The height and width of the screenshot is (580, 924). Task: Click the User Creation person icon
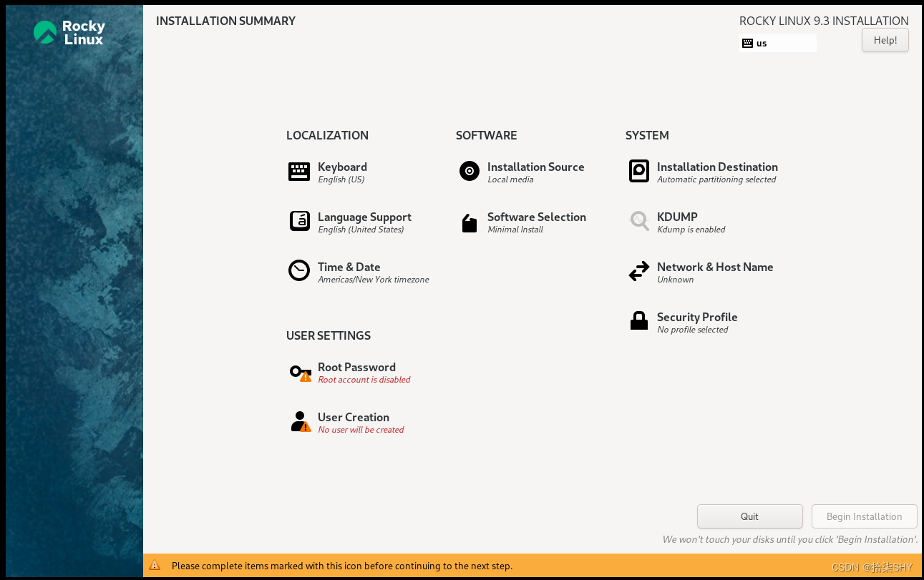[301, 422]
